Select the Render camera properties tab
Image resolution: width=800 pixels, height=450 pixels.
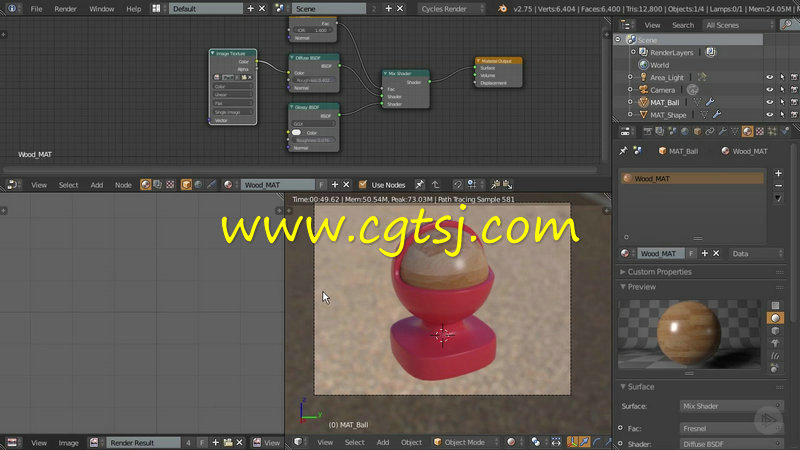(x=647, y=132)
